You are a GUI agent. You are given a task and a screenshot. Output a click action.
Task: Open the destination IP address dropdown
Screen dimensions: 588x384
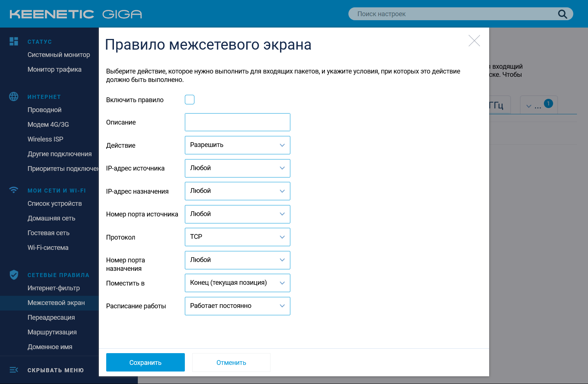point(237,191)
